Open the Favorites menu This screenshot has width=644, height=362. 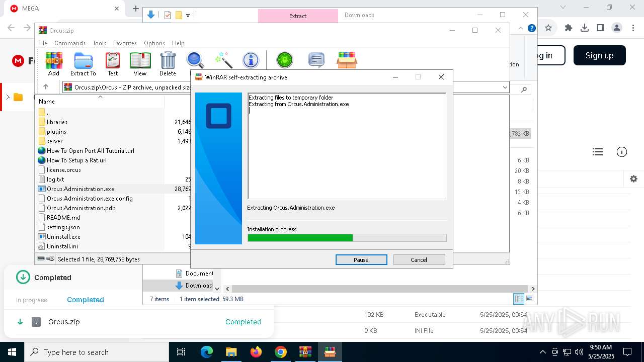pyautogui.click(x=125, y=43)
